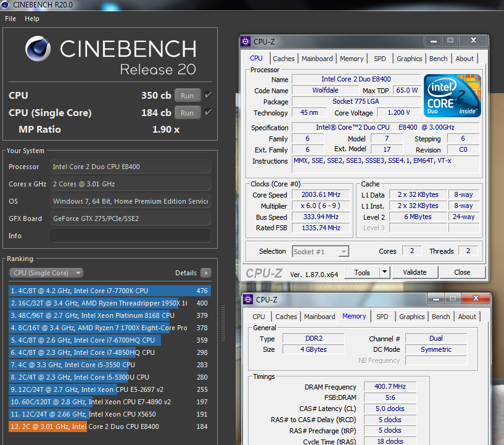Open the File menu in Cinebench
This screenshot has height=445, width=504.
point(10,19)
